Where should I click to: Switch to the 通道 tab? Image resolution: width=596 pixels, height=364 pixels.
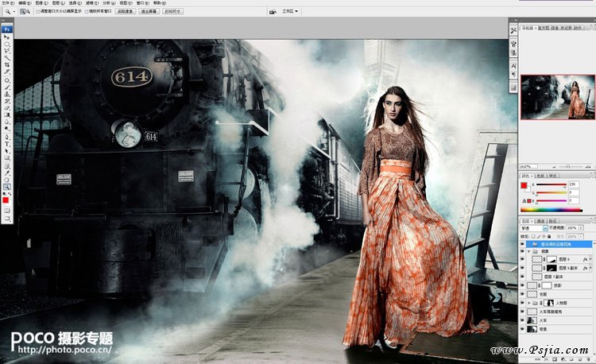pyautogui.click(x=540, y=220)
